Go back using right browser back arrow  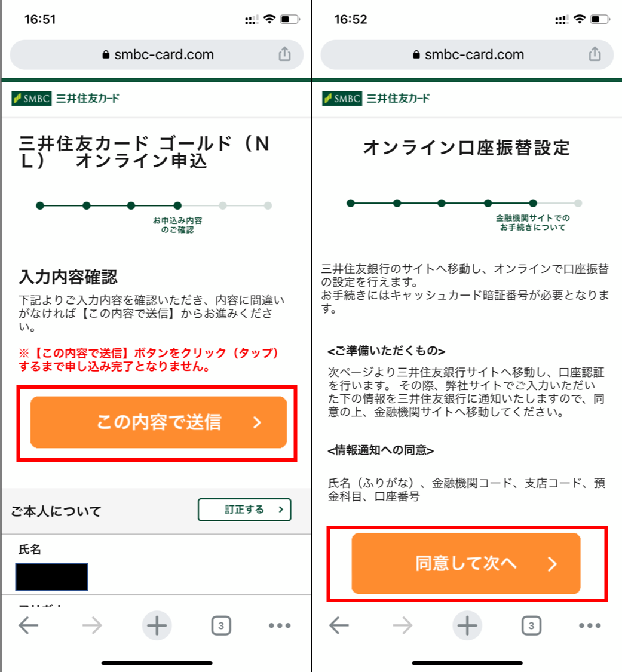pos(339,626)
